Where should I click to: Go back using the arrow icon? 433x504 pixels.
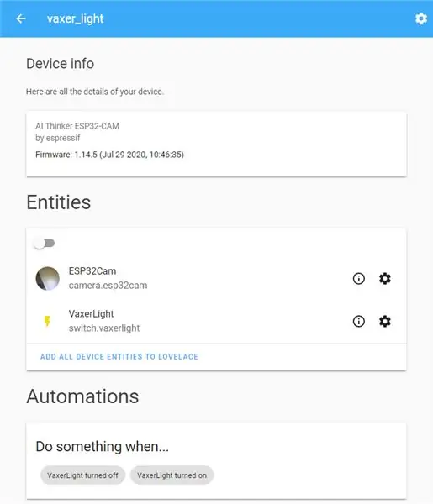tap(21, 18)
